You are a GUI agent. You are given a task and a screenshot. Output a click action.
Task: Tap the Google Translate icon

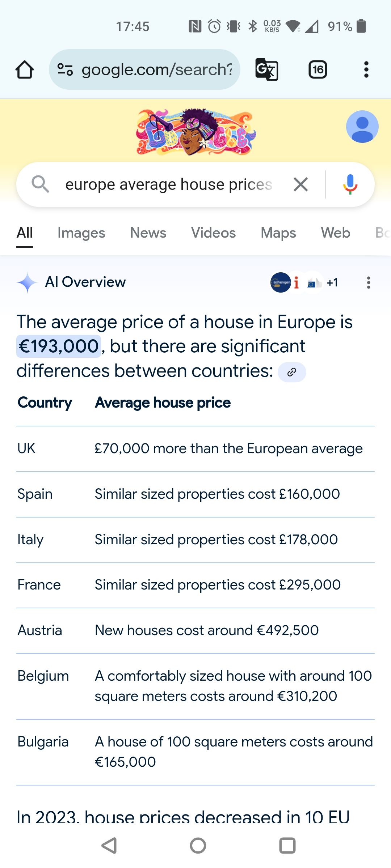coord(267,69)
